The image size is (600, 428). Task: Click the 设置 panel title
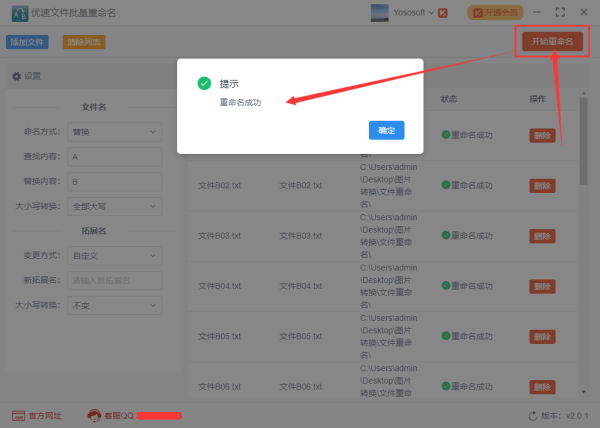click(33, 76)
